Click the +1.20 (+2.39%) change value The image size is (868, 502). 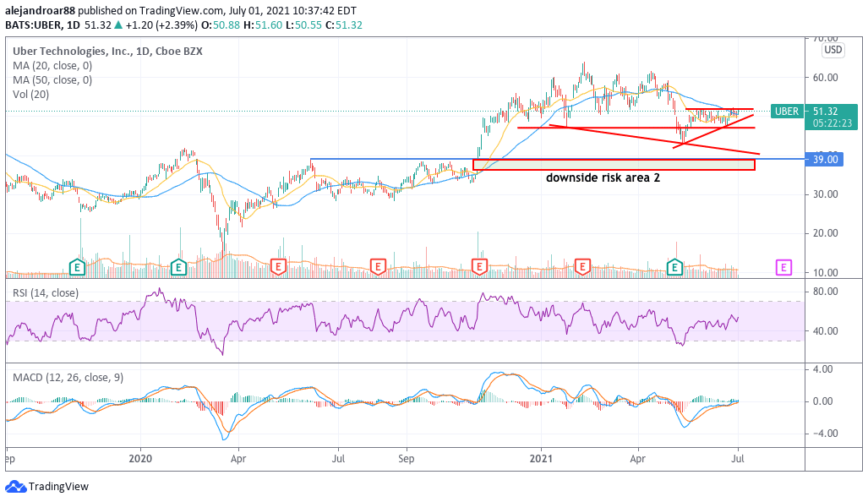click(x=161, y=25)
